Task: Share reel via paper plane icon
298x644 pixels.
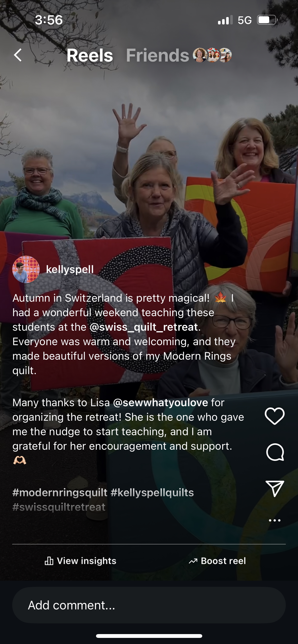Action: pos(275,489)
